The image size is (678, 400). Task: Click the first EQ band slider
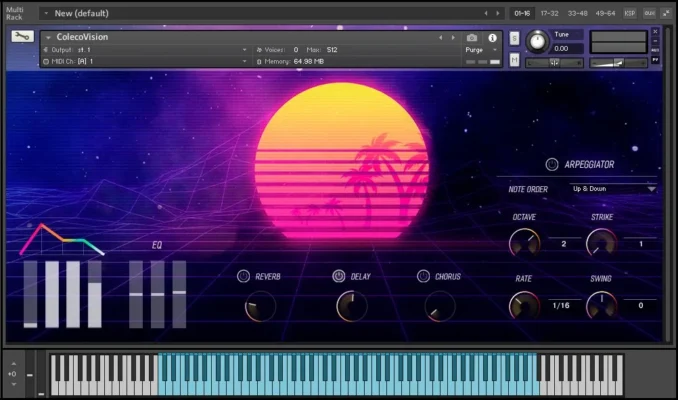point(136,294)
